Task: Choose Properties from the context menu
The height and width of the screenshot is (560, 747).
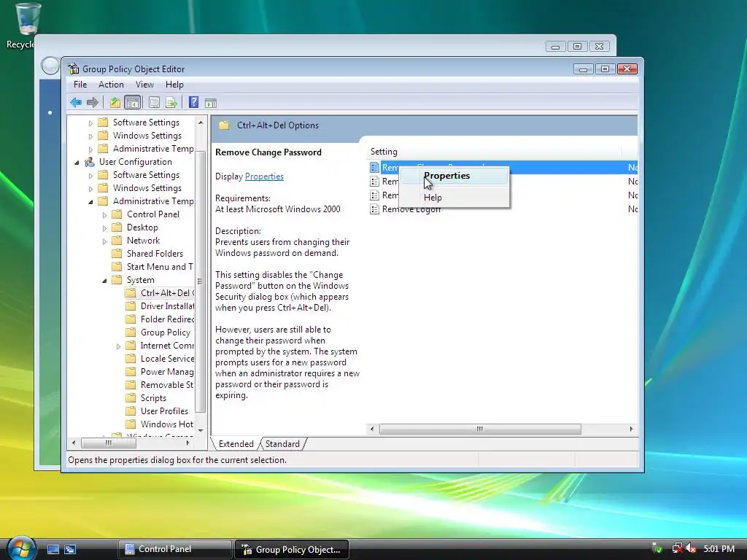Action: click(454, 176)
